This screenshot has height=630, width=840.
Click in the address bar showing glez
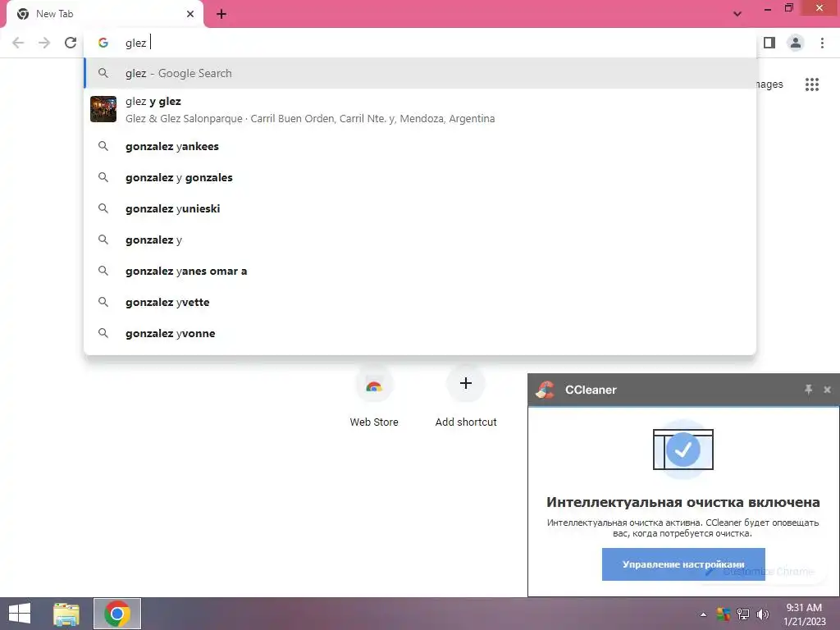[420, 43]
